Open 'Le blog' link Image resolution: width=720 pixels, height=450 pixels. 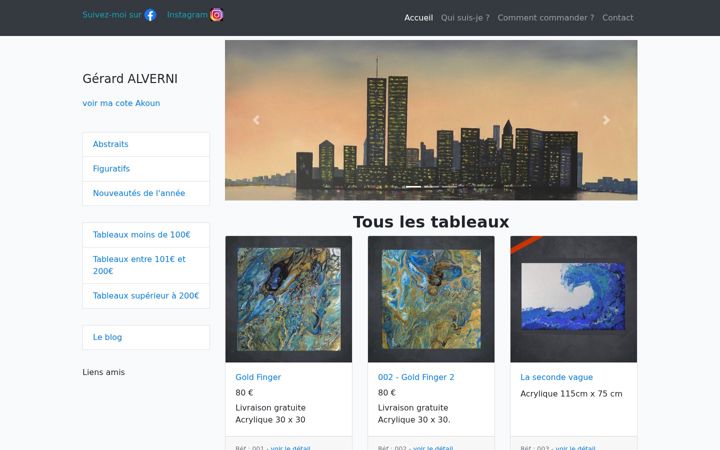tap(146, 337)
